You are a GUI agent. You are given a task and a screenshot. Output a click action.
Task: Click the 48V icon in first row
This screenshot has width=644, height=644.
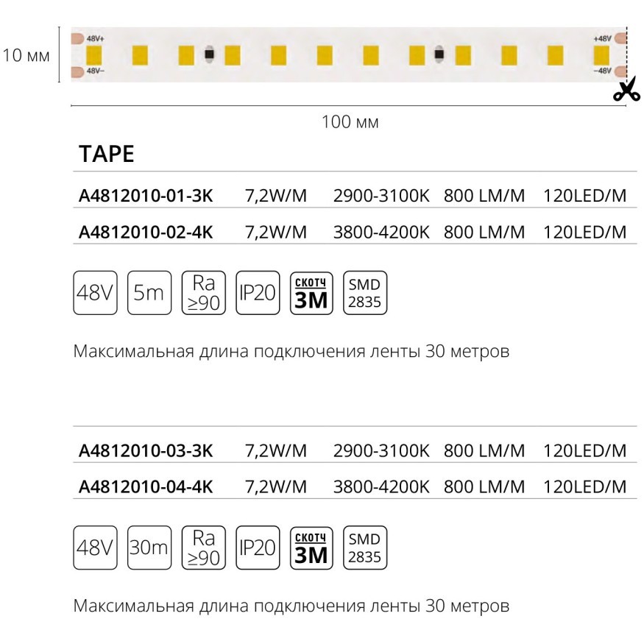point(95,294)
